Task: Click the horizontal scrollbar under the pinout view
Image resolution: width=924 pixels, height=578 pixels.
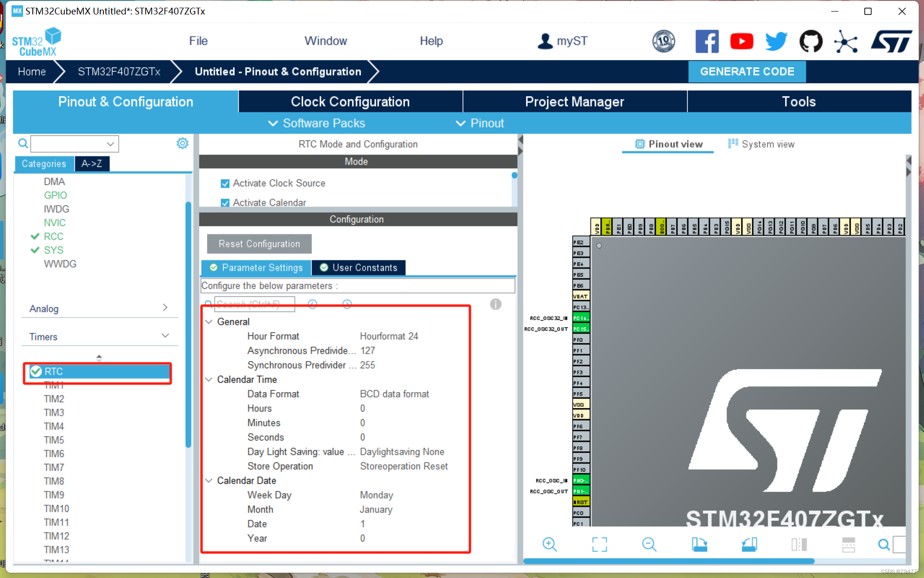Action: (669, 561)
